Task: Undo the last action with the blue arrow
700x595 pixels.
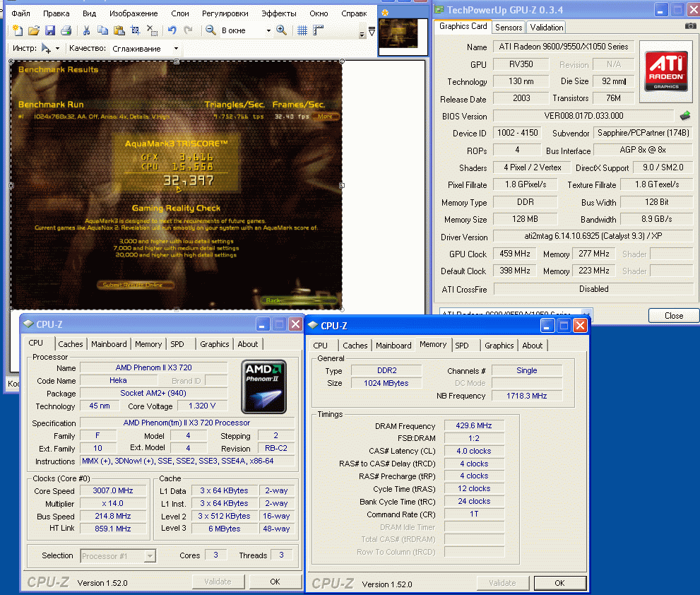Action: (x=172, y=30)
